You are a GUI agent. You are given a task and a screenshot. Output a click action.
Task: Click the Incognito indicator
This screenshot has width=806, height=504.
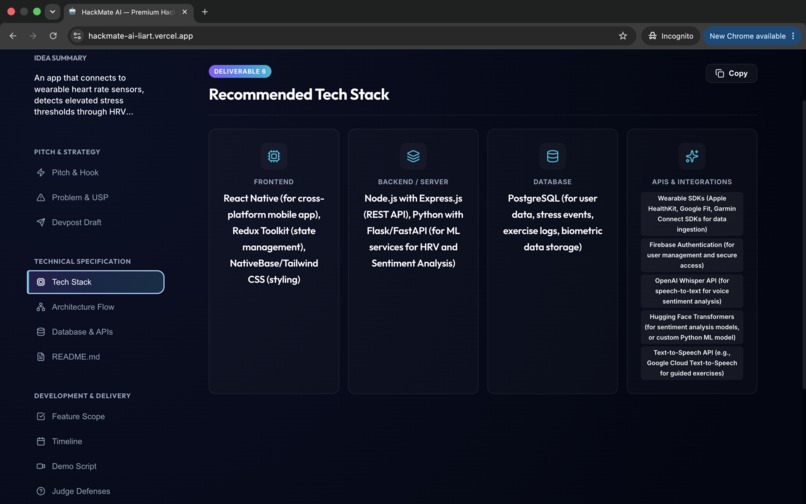click(670, 36)
